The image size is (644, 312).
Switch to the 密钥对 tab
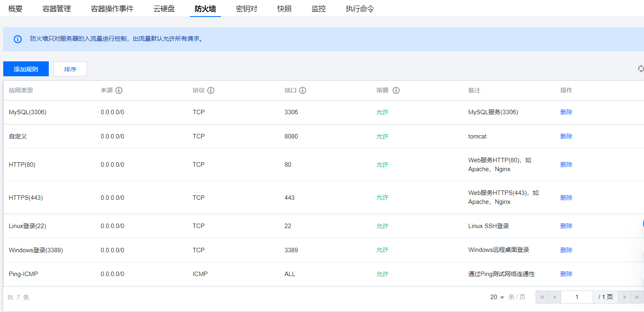[x=246, y=8]
